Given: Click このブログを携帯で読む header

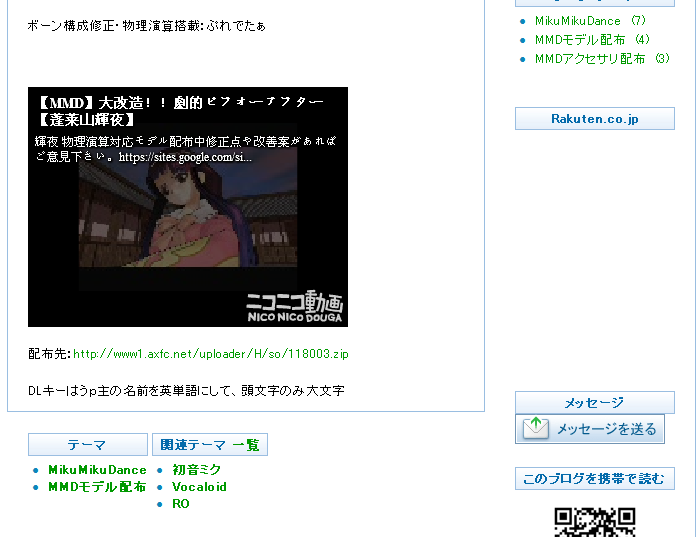Looking at the screenshot, I should click(x=595, y=478).
